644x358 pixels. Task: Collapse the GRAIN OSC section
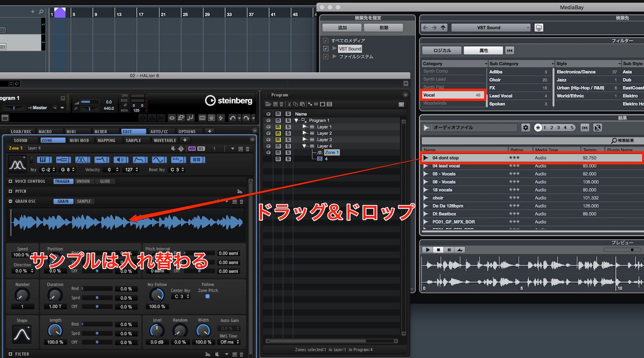click(x=10, y=201)
